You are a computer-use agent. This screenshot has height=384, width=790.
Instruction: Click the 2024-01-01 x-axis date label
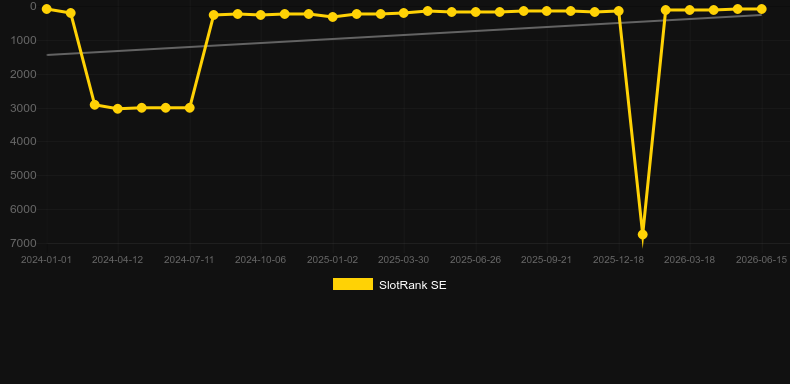[46, 260]
